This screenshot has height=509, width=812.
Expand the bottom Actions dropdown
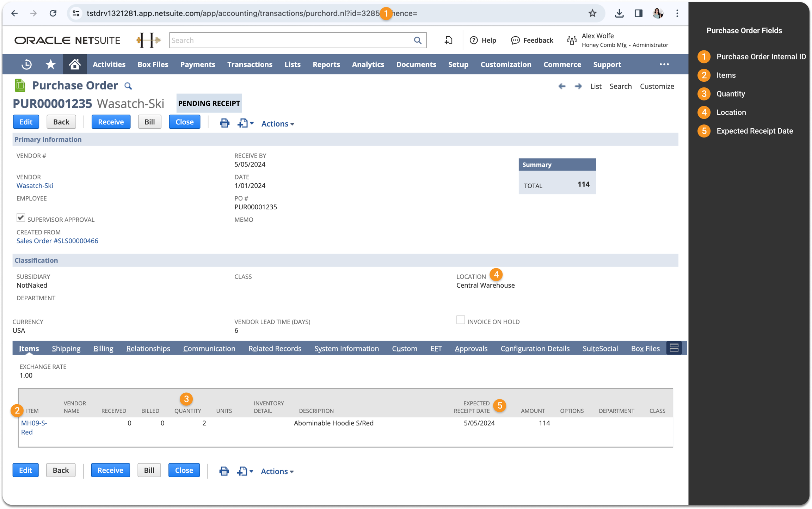click(277, 471)
